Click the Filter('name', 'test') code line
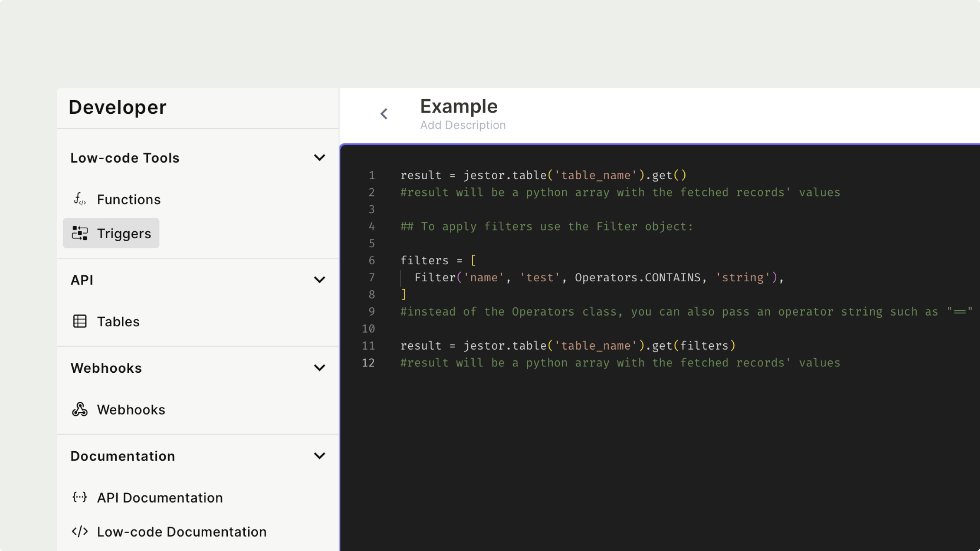 point(599,278)
